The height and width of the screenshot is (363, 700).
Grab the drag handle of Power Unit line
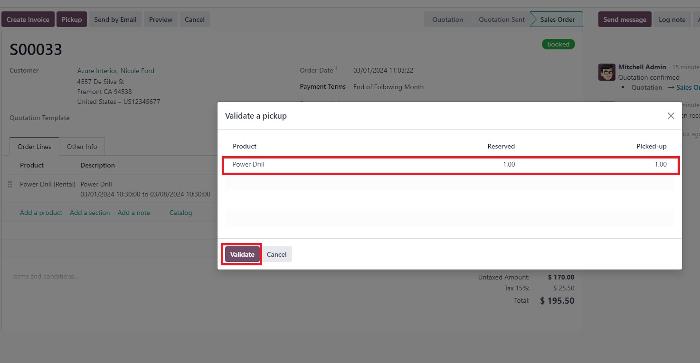pyautogui.click(x=10, y=184)
